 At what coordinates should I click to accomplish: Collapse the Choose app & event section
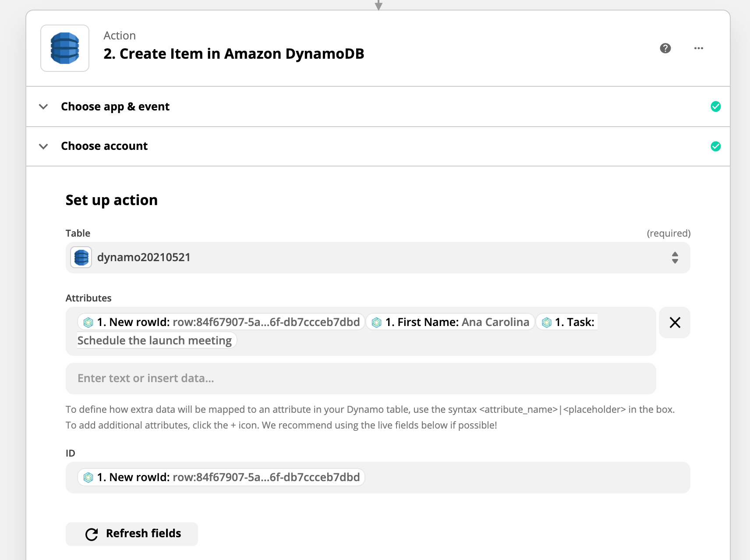[43, 106]
